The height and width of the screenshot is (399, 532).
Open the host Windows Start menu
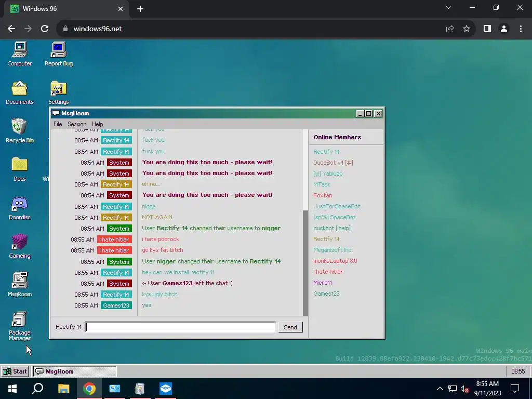12,389
